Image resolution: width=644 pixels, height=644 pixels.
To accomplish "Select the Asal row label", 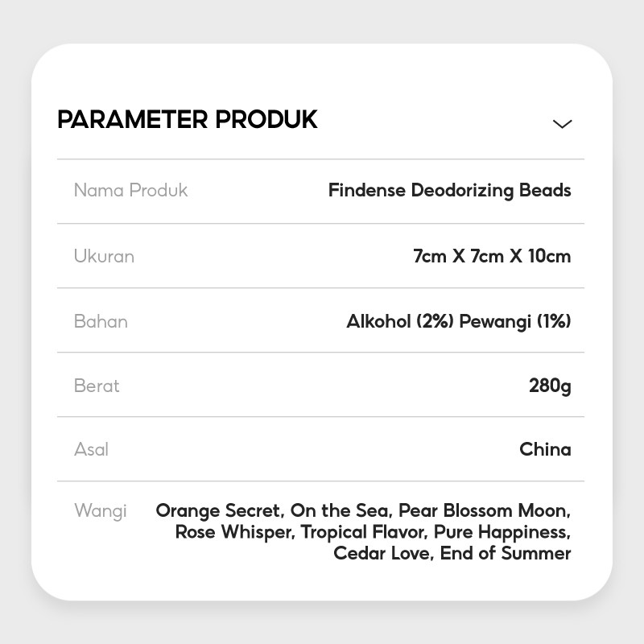I will click(x=91, y=449).
